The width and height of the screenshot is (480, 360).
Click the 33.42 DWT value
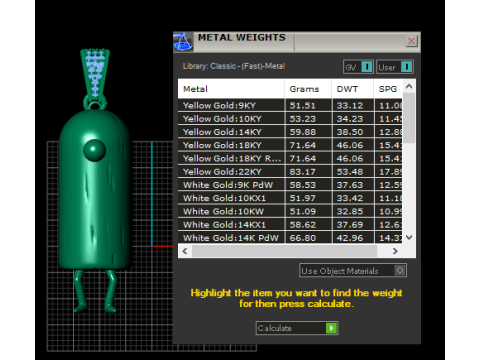(x=350, y=198)
